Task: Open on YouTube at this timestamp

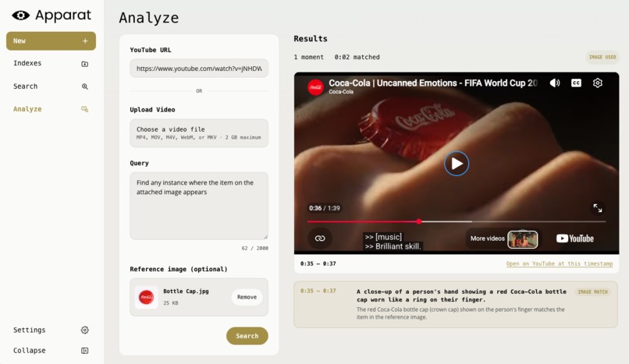Action: tap(560, 263)
